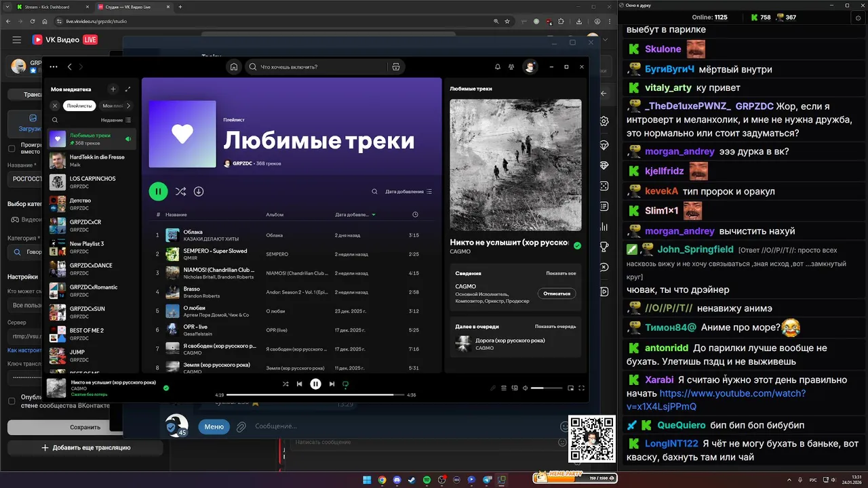
Task: Click Сохранить button in VK studio
Action: click(x=85, y=427)
